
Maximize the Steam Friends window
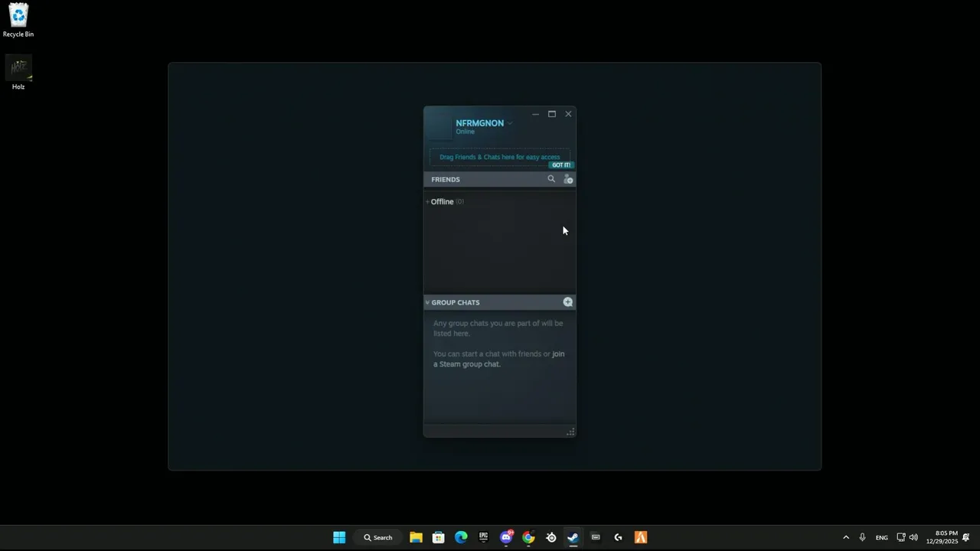tap(552, 114)
